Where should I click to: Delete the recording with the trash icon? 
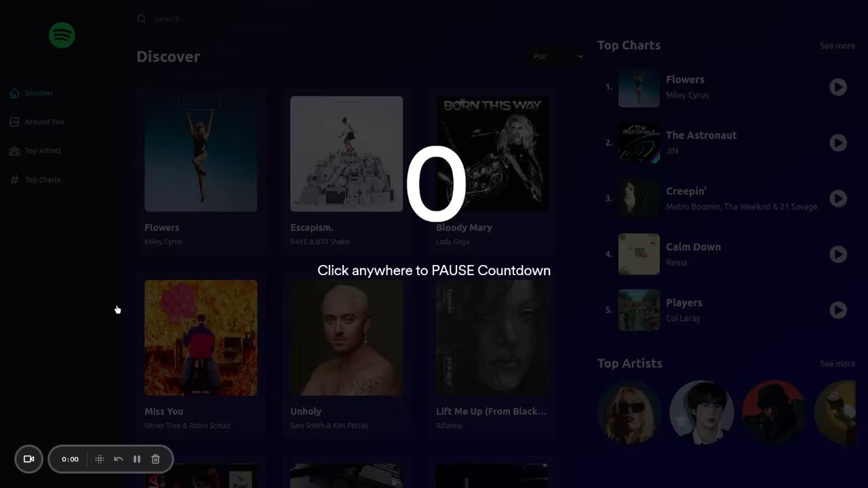click(155, 459)
